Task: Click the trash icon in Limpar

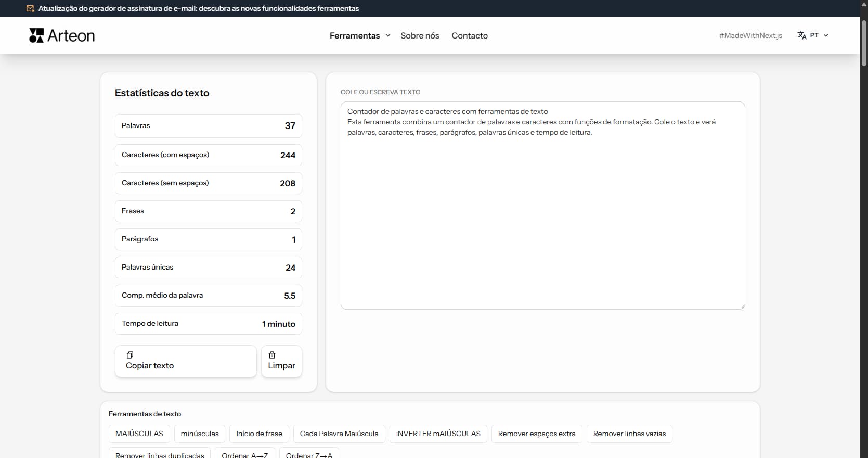Action: [x=272, y=355]
